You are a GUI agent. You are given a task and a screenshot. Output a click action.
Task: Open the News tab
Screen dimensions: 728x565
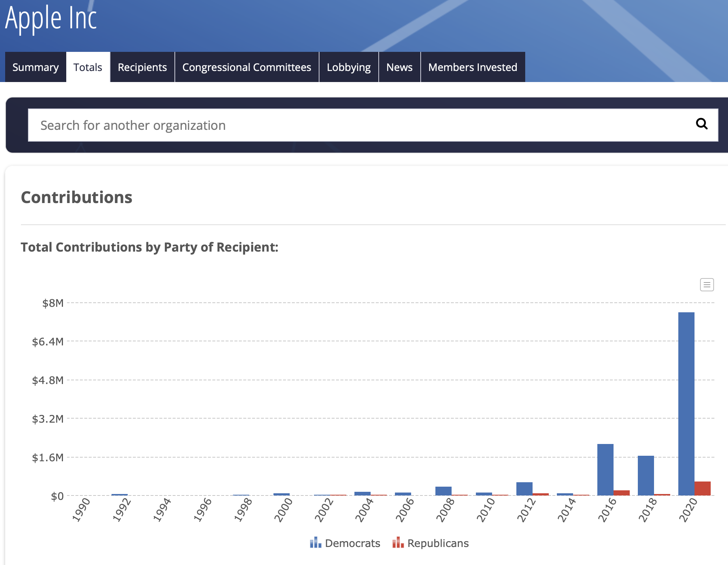click(399, 67)
